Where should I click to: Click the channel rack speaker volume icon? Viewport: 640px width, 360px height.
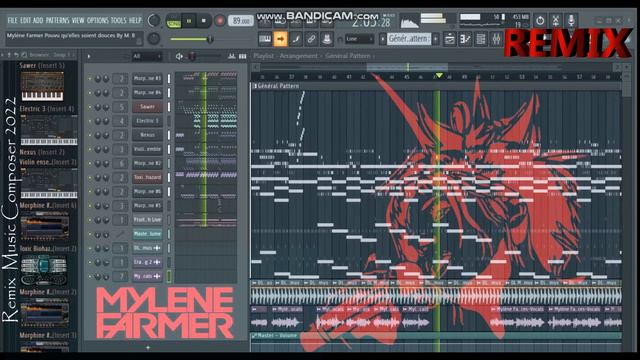(179, 56)
